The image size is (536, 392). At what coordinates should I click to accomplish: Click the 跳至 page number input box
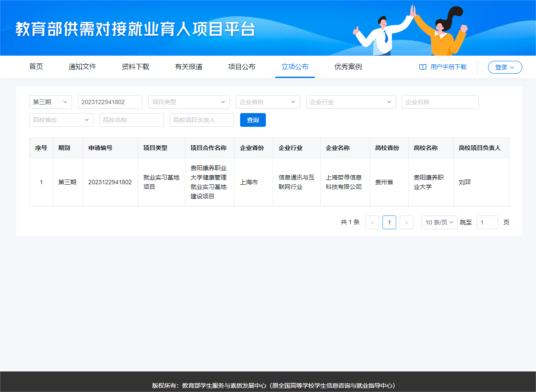pos(487,222)
